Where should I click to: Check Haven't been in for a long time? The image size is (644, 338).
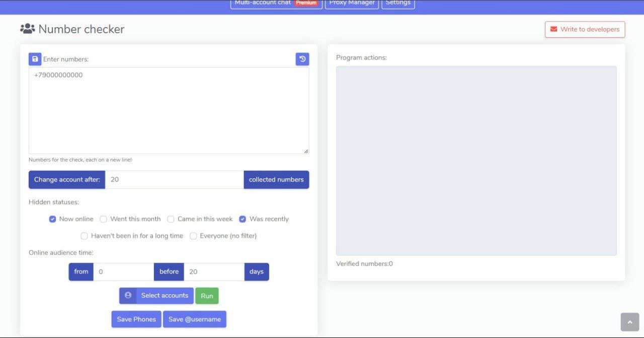85,236
